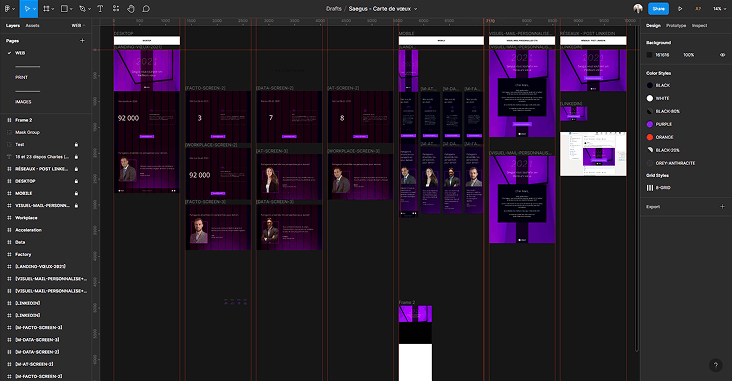The image size is (732, 381).
Task: Open the Figma main menu icon
Action: (x=7, y=9)
